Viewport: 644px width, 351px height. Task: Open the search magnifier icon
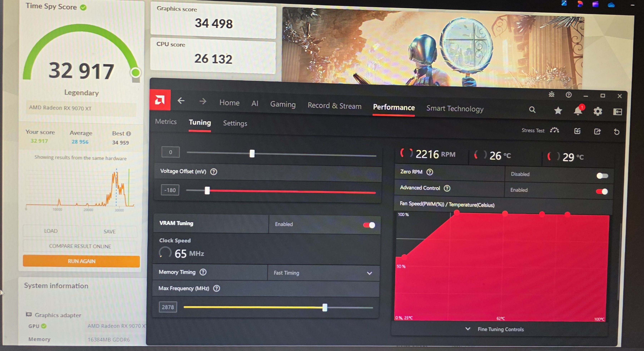532,110
